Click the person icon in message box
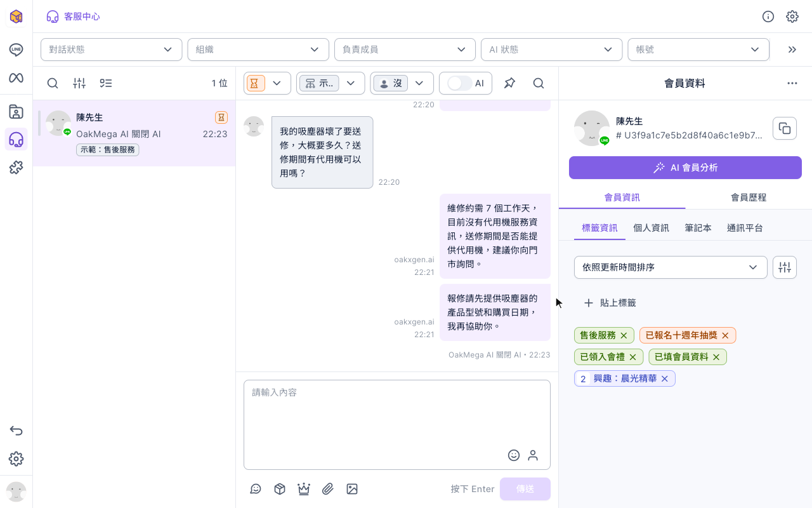 (533, 455)
